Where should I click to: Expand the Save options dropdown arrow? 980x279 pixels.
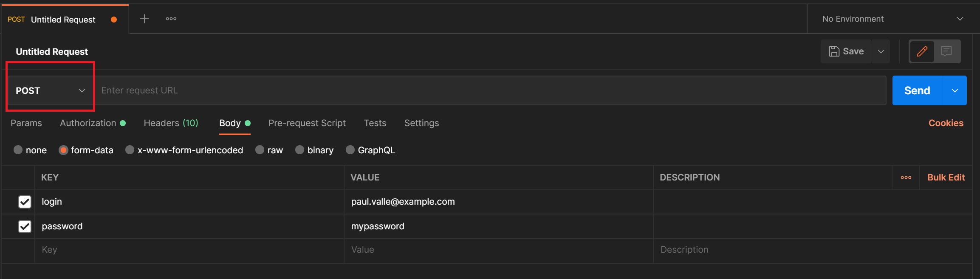[x=881, y=51]
